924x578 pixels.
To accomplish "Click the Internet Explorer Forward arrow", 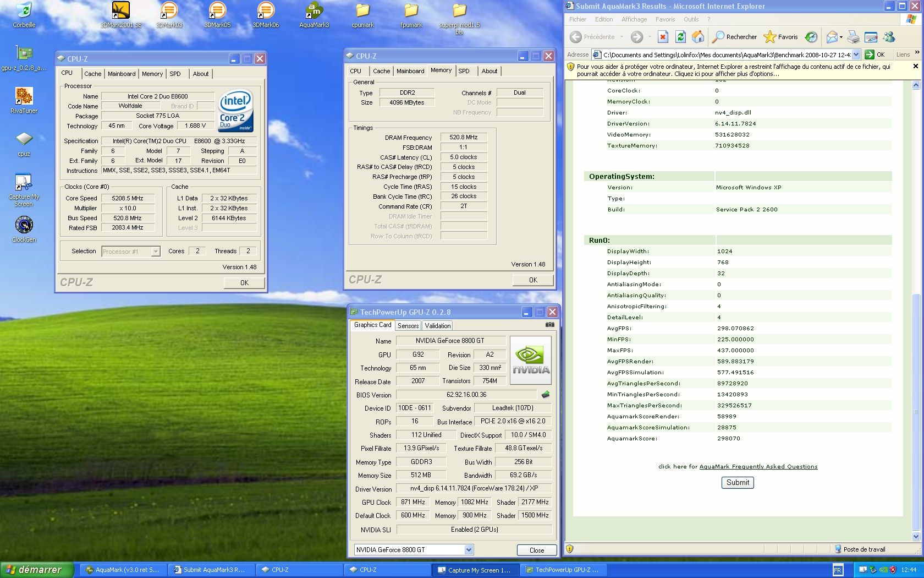I will click(x=636, y=37).
